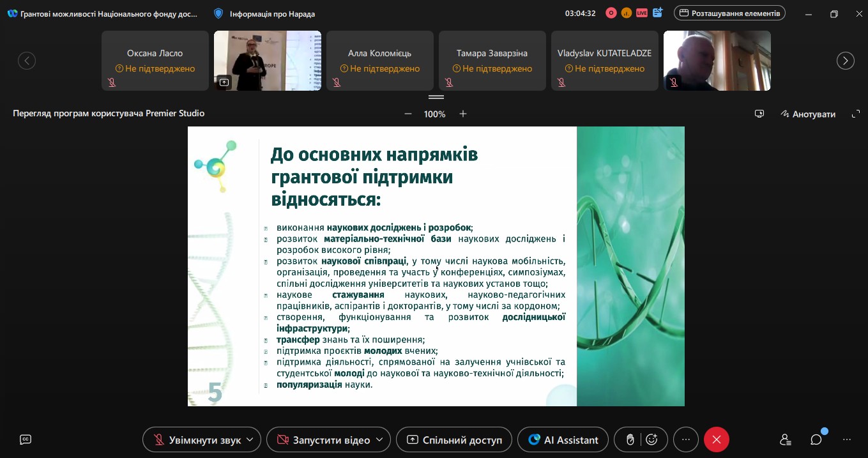Screen dimensions: 868x458
Task: Open the participants panel icon
Action: [x=786, y=439]
